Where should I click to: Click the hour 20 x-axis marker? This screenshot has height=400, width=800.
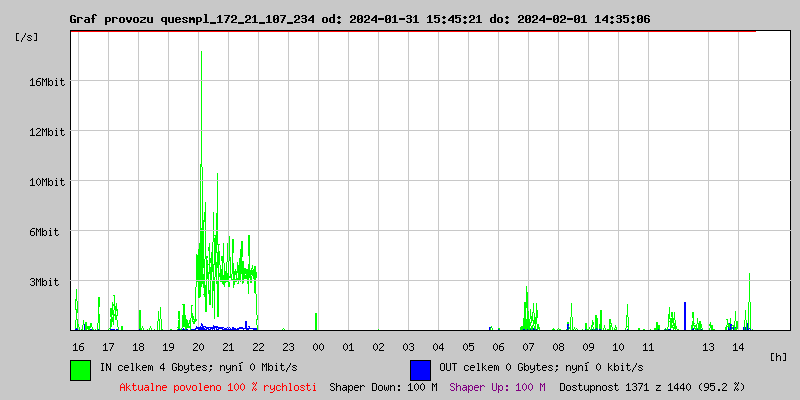199,347
